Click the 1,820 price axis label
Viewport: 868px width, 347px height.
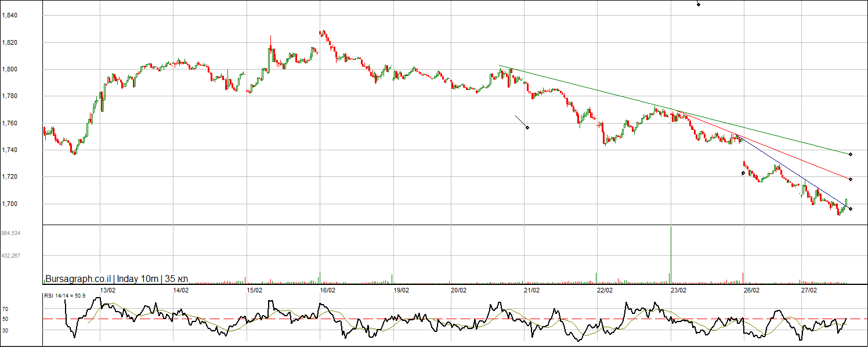pos(9,42)
